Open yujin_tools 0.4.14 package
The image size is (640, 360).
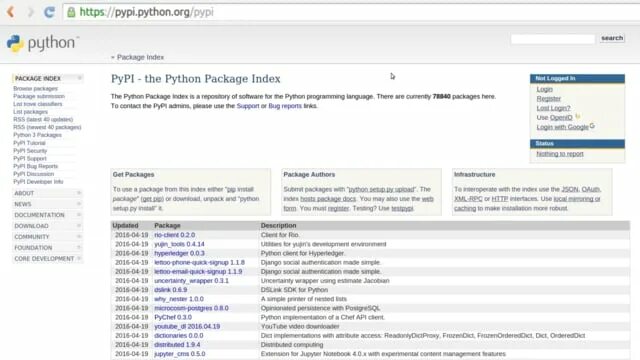click(179, 244)
